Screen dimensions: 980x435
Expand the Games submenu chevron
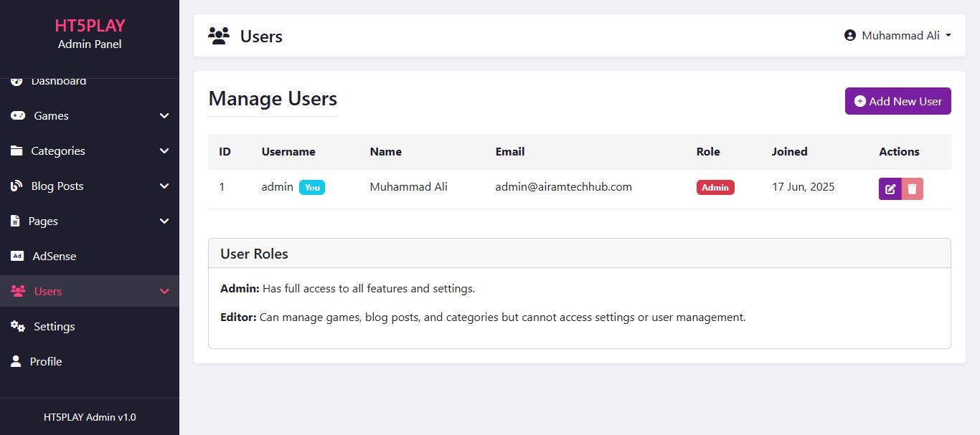164,115
